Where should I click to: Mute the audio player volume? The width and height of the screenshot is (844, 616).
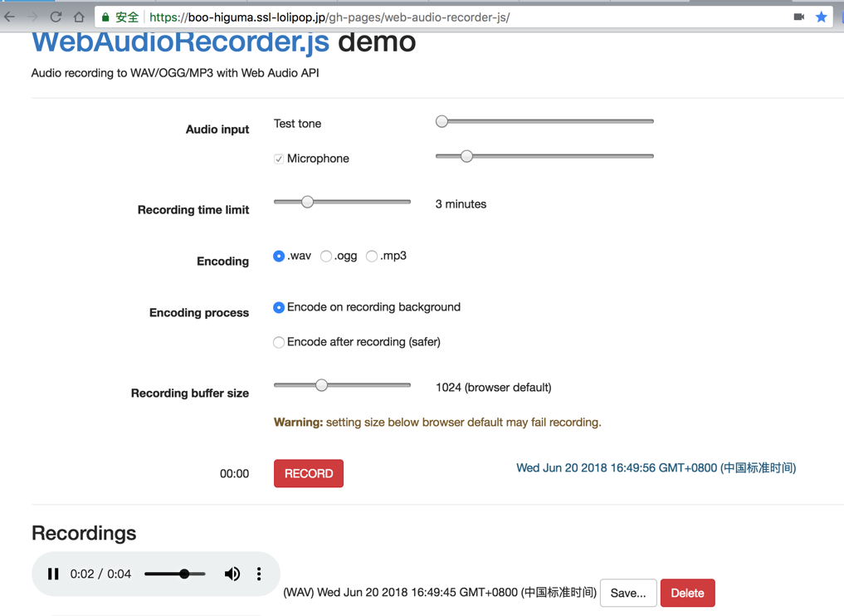point(232,574)
